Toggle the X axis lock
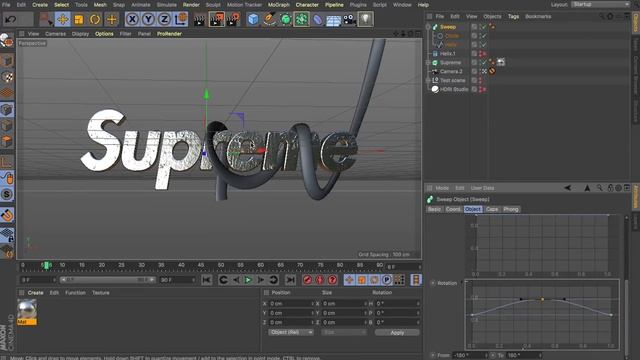Screen dimensions: 640x360 click(x=132, y=19)
